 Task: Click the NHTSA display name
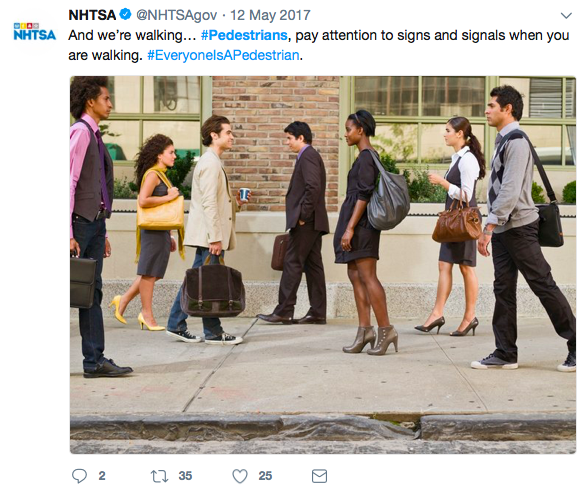point(92,15)
